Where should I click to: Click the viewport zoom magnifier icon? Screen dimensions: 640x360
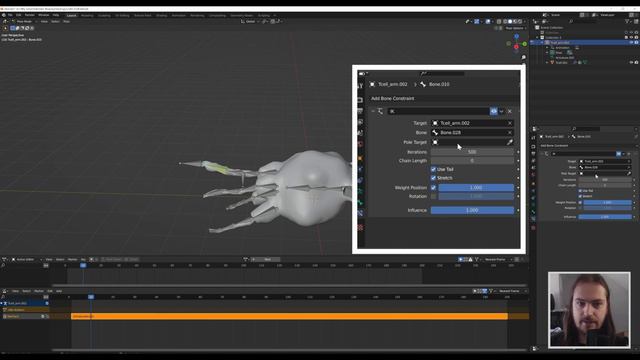coord(523,58)
